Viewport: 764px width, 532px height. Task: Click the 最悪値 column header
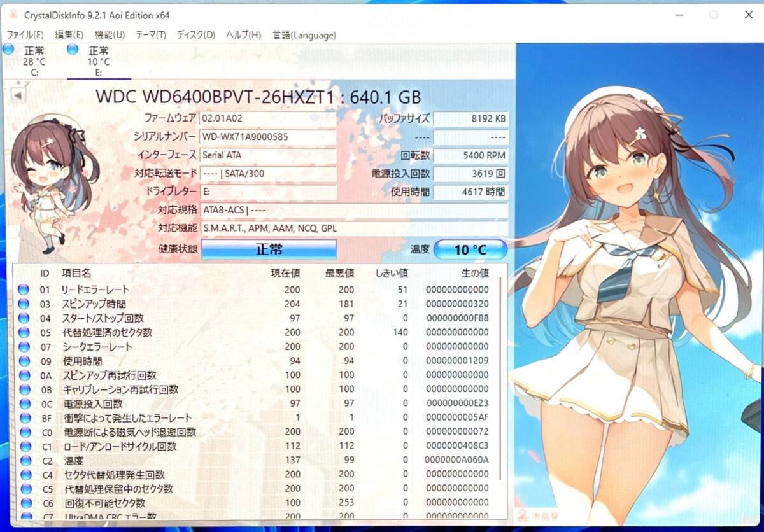339,273
